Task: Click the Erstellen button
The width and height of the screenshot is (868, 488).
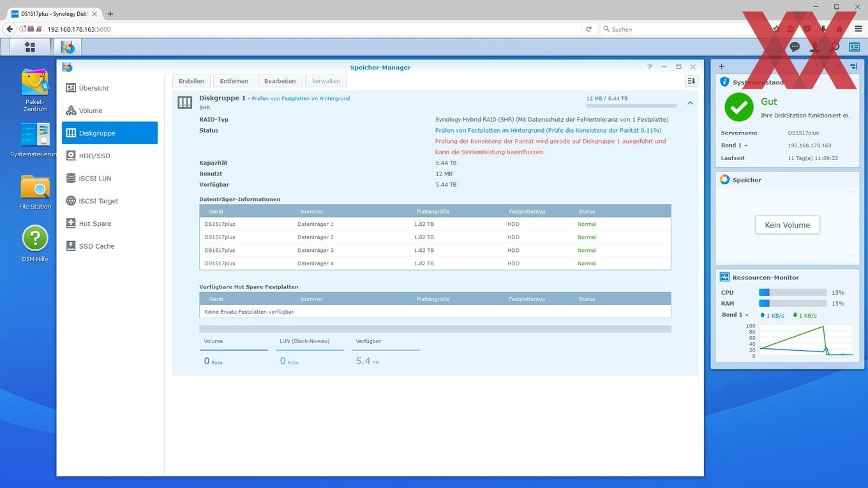Action: pos(191,81)
